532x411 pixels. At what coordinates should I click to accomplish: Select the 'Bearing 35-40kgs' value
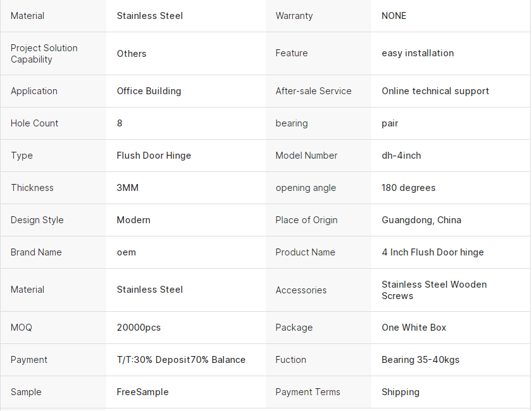coord(421,360)
